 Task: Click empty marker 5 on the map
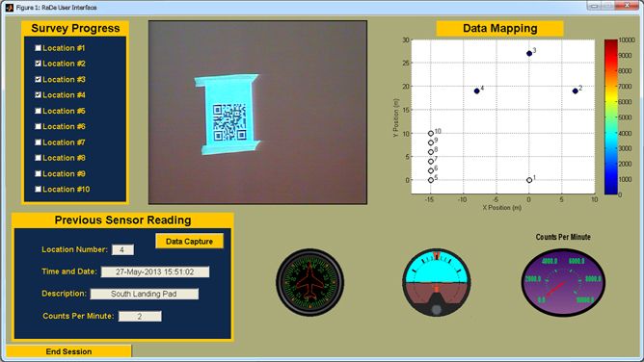430,180
